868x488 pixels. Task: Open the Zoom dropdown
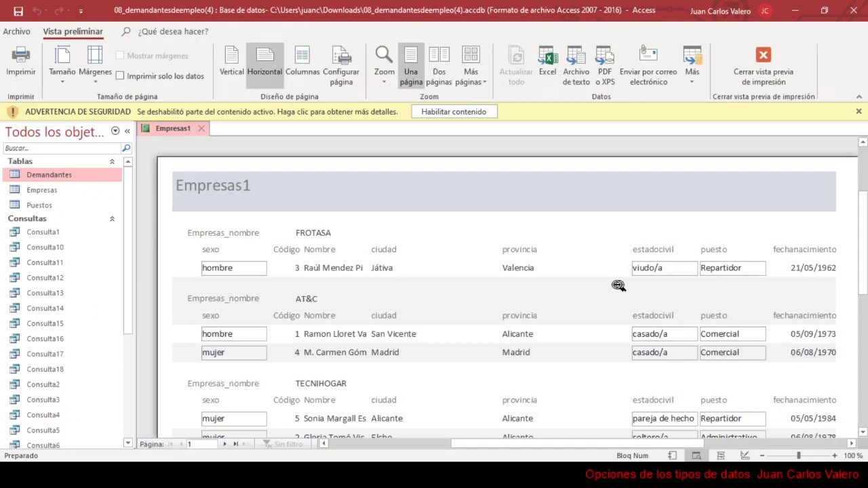[384, 66]
